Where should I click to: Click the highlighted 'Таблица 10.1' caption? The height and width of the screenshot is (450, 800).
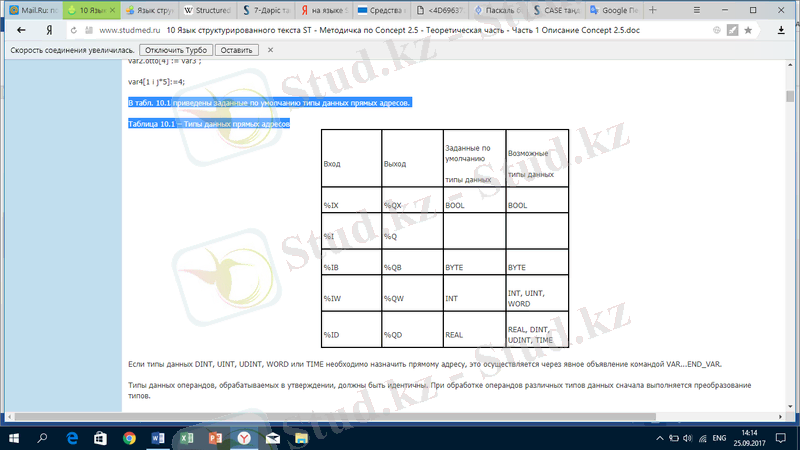pos(209,124)
